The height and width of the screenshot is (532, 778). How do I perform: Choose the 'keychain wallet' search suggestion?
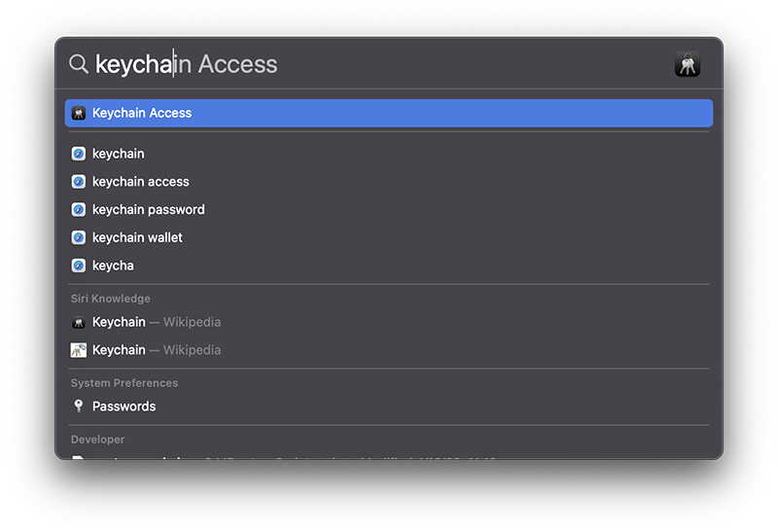pos(389,237)
